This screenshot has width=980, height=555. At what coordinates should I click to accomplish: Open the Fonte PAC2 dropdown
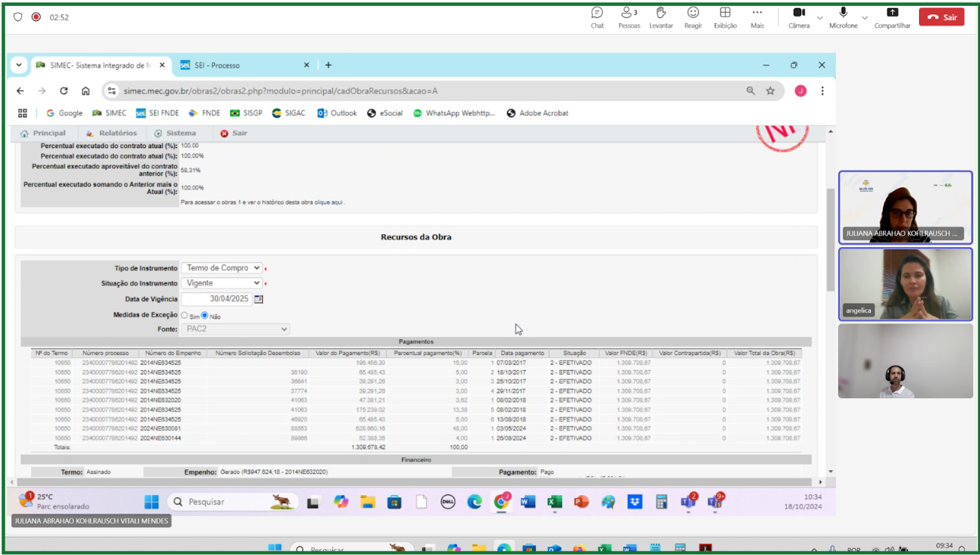pos(235,329)
